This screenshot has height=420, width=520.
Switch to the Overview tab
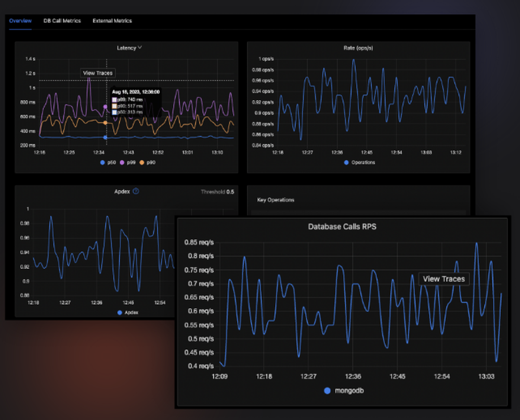(20, 21)
